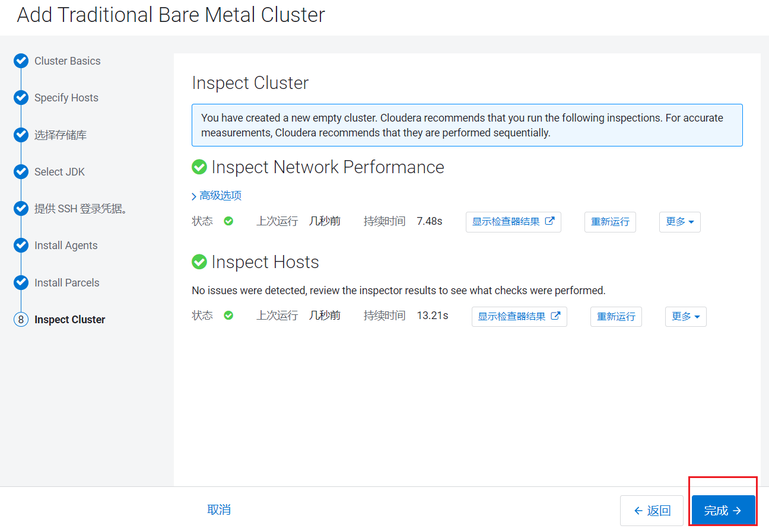Click the blue Cloudera recommendation info box

click(x=467, y=125)
